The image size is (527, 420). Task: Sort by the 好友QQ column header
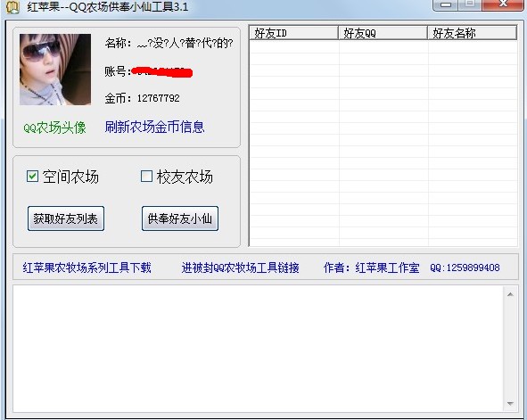pos(383,33)
